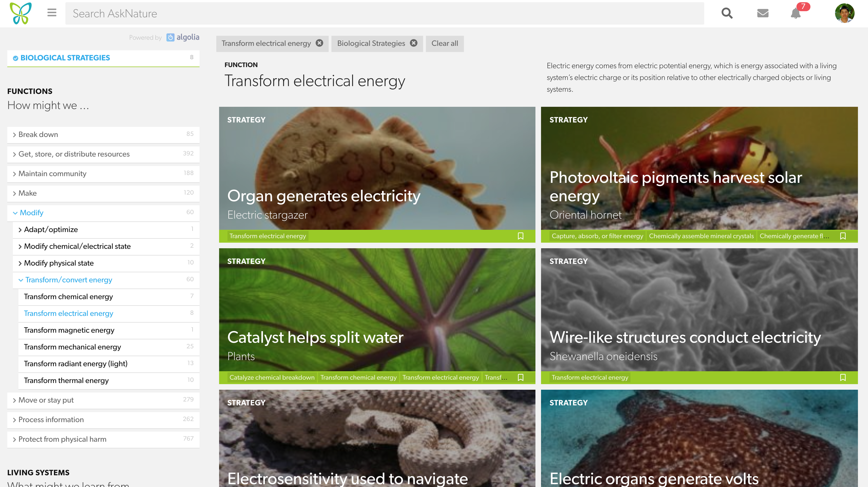Viewport: 868px width, 487px height.
Task: Expand Process information function
Action: tap(103, 420)
